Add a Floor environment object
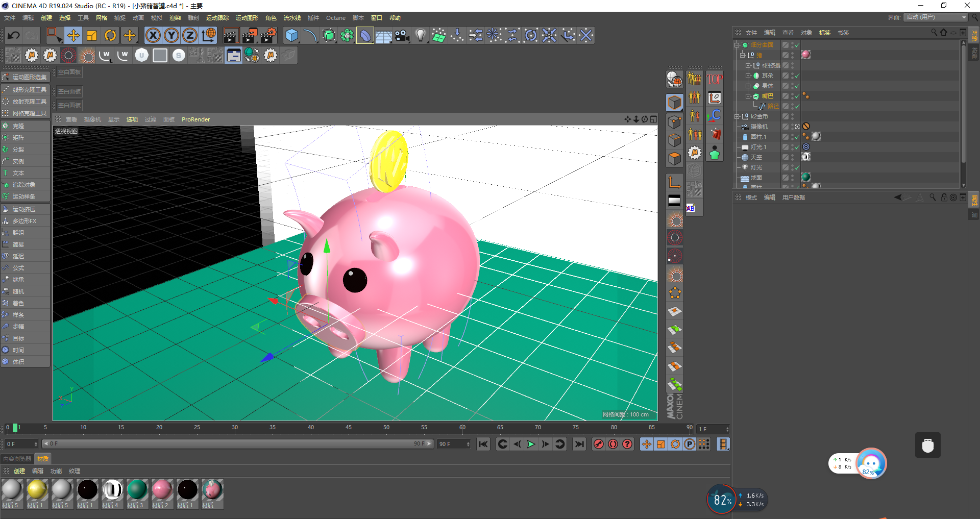 click(383, 35)
